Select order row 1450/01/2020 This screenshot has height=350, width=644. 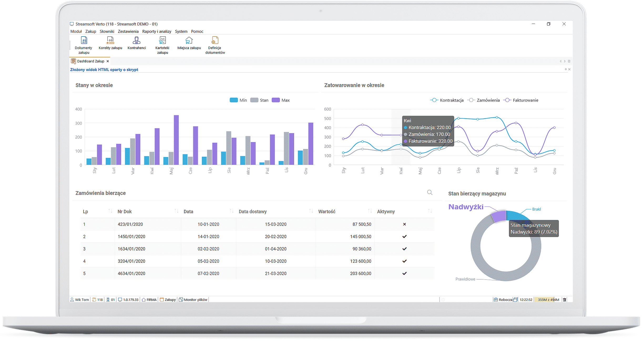(x=258, y=237)
